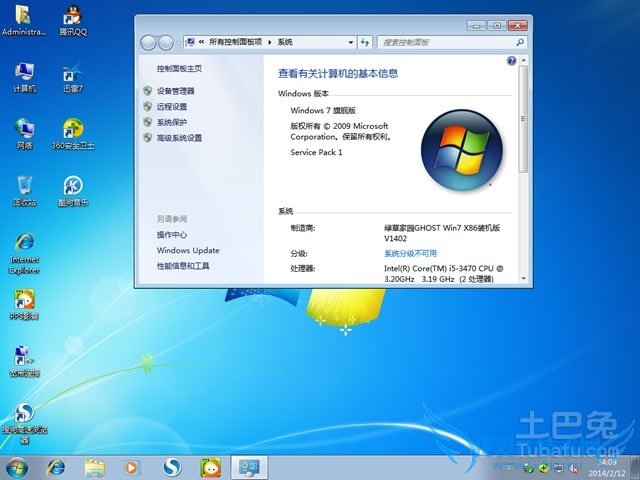Open the Computer icon on the desktop
This screenshot has width=640, height=480.
coord(25,75)
